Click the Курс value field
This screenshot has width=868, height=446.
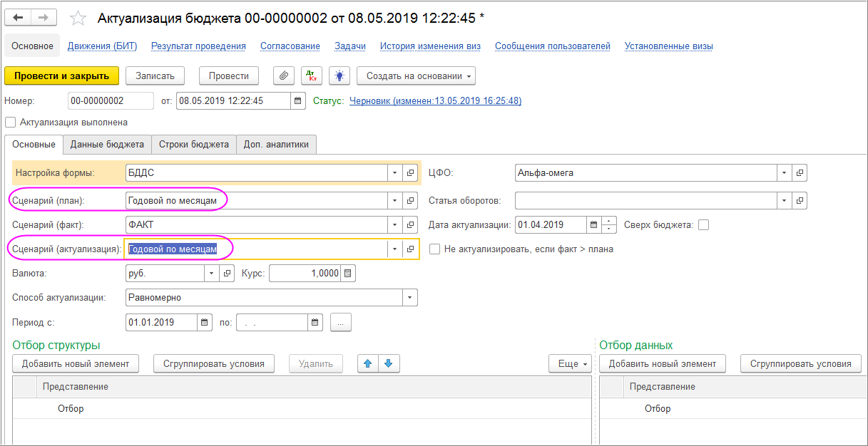pos(305,274)
